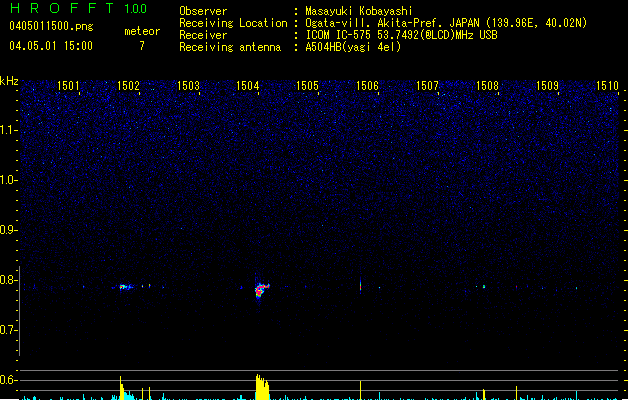Viewport: 629px width, 400px height.
Task: Click the 1.1 kHz axis label
Action: point(8,130)
